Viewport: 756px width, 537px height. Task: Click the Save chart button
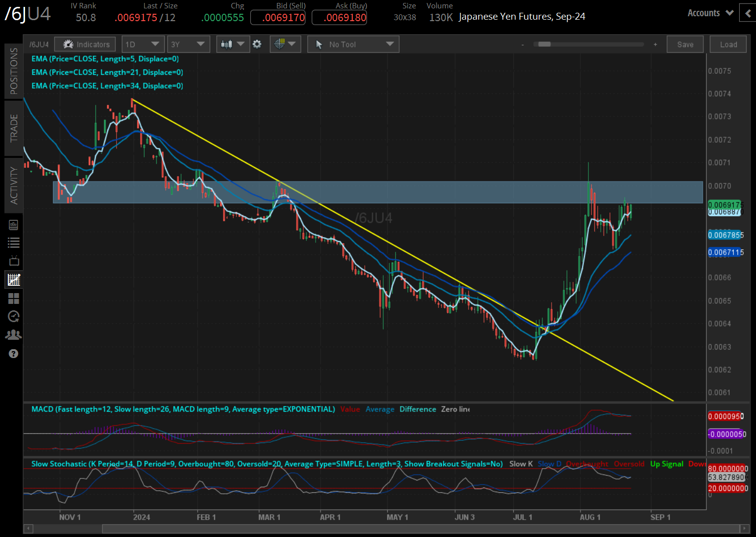click(x=685, y=44)
